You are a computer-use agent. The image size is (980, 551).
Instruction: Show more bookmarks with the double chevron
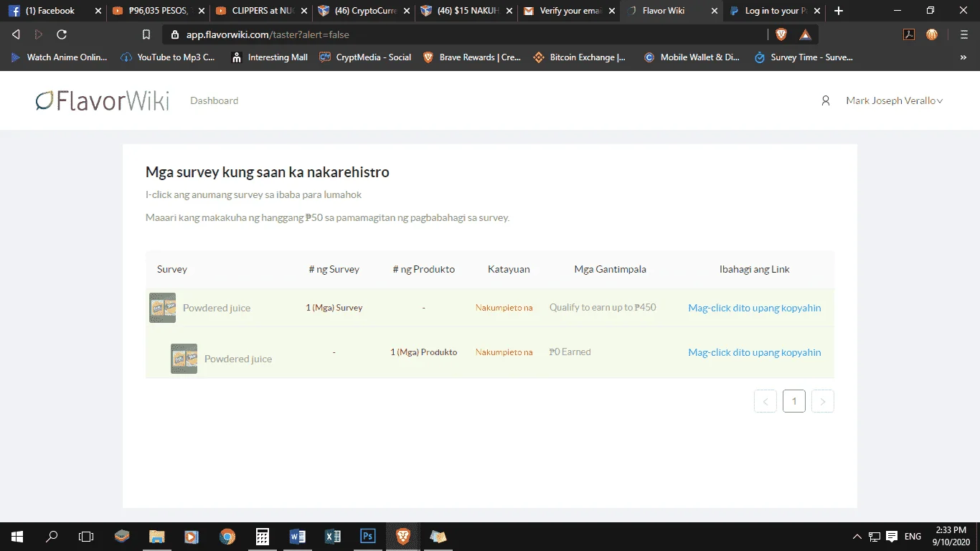coord(963,57)
